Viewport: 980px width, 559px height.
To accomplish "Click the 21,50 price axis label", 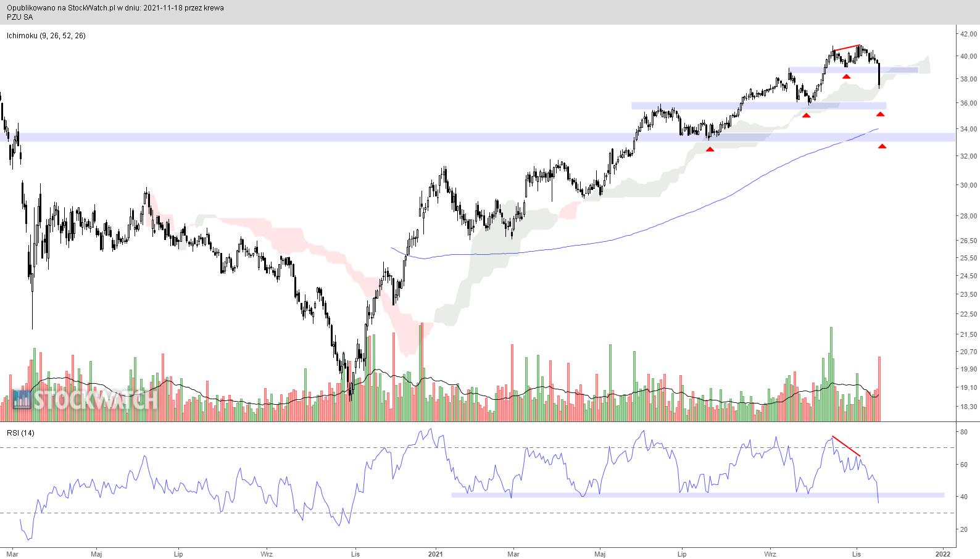I will (968, 334).
